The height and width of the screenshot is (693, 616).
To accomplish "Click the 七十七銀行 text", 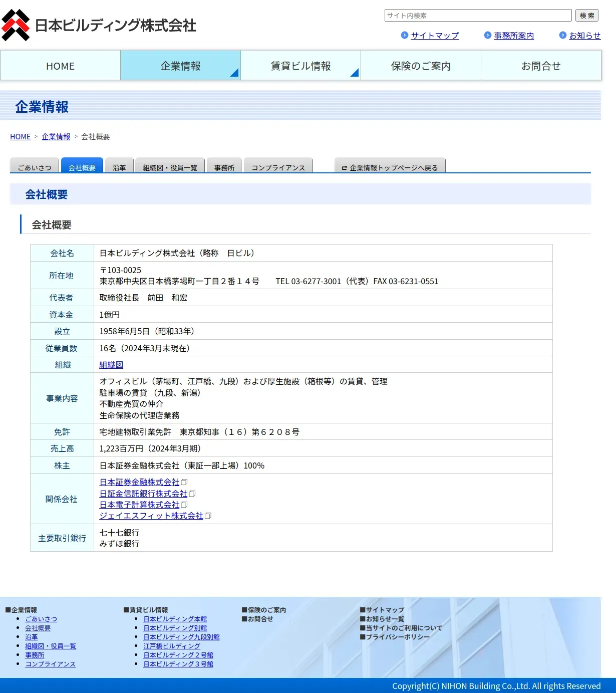I will pos(119,533).
